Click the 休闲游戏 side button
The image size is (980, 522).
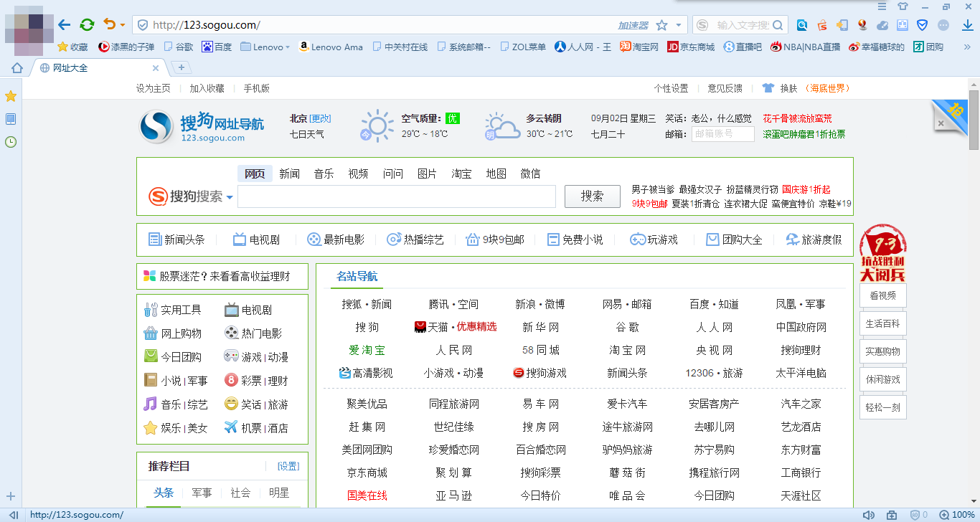coord(882,379)
